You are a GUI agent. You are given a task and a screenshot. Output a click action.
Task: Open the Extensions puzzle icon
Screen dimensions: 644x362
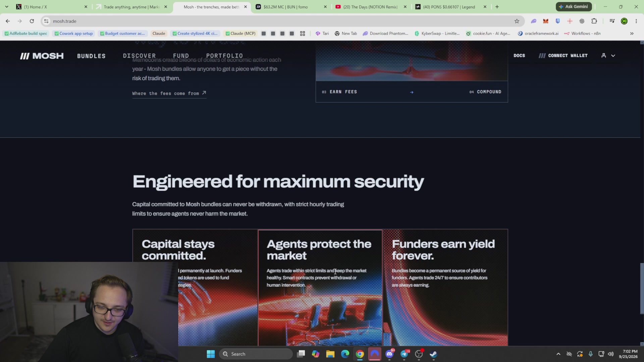[594, 21]
